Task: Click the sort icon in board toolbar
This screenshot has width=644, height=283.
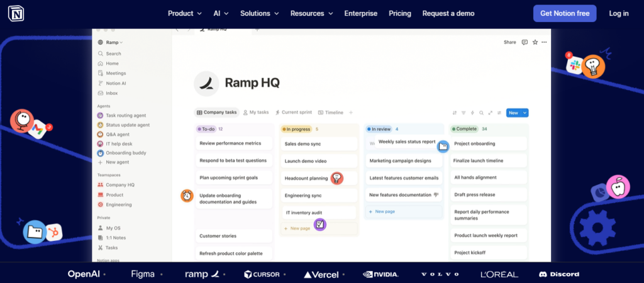Action: point(454,113)
